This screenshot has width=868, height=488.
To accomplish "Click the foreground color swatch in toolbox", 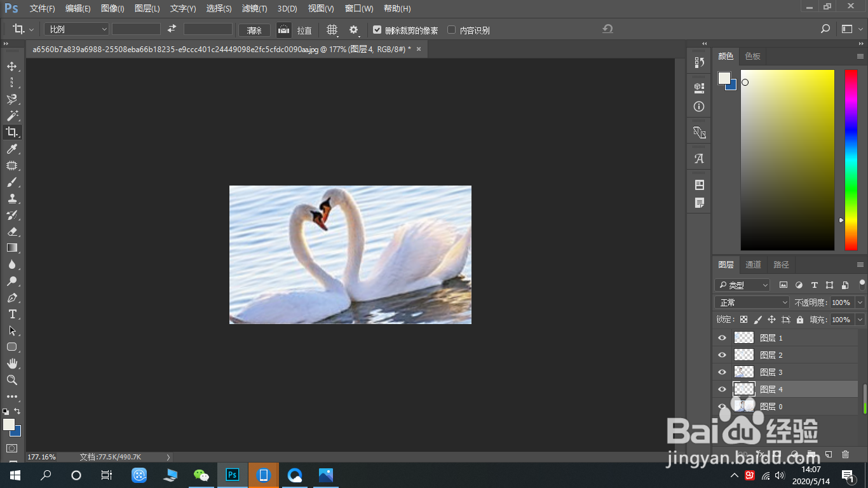I will (x=9, y=424).
